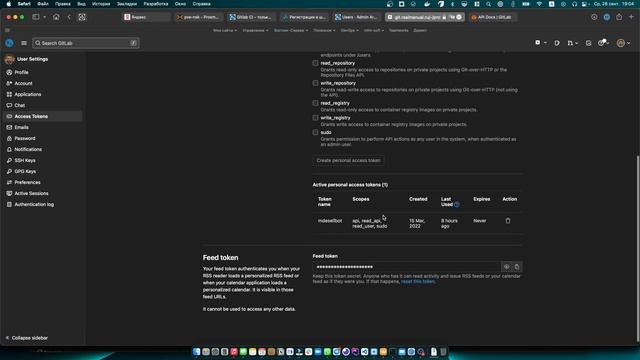Viewport: 640px width, 360px height.
Task: Open Safari downloads icon
Action: point(594,17)
